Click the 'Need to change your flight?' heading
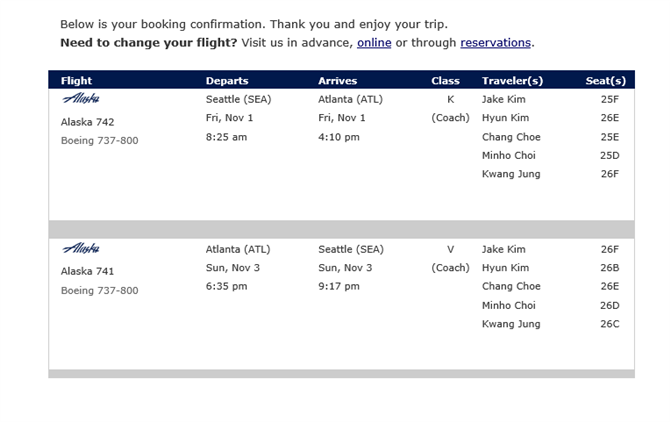Image resolution: width=670 pixels, height=422 pixels. 148,43
